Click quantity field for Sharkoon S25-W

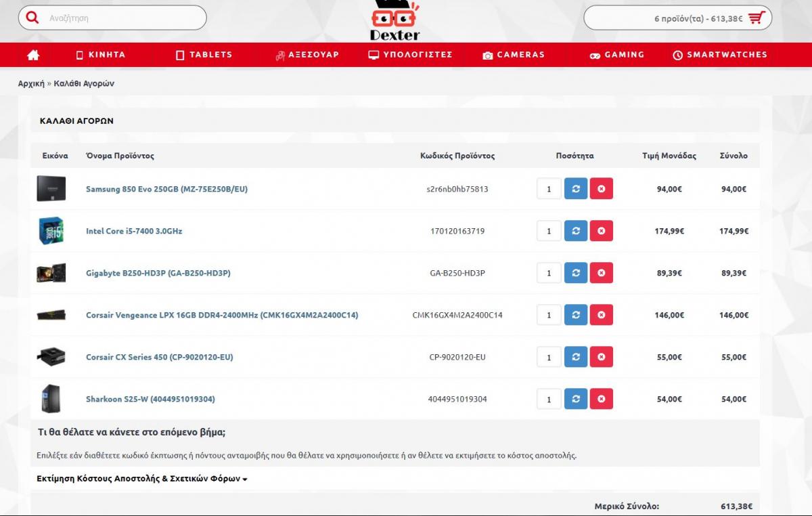(x=549, y=399)
